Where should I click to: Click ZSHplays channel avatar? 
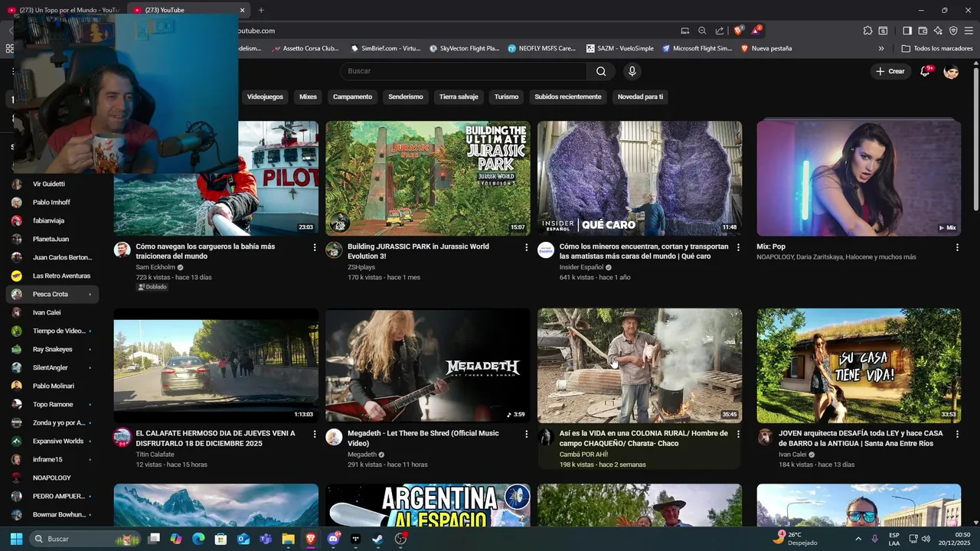coord(334,250)
